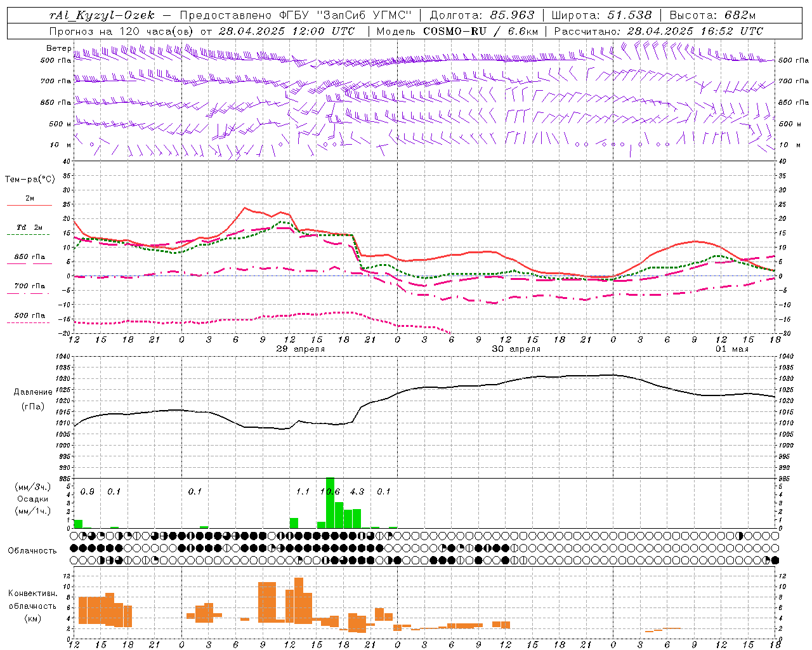Select the Тем-ра(°C) temperature axis label

(x=30, y=180)
